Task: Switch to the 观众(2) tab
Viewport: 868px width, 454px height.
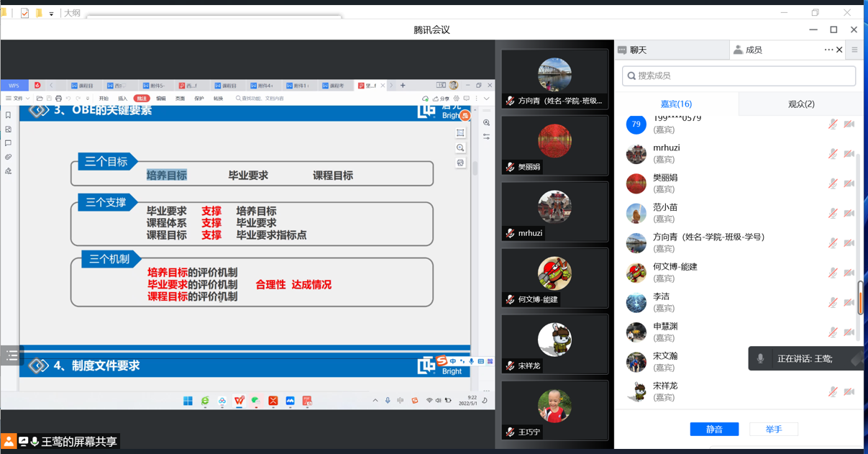Action: (800, 104)
